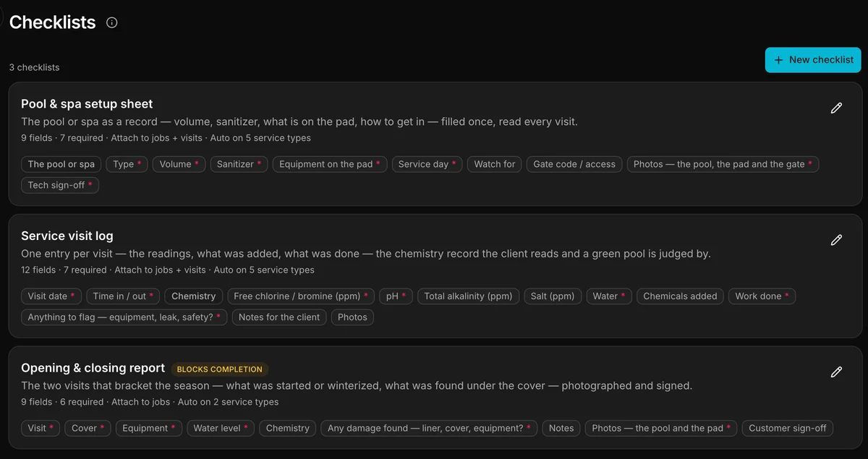Edit the Opening & closing report checklist
Viewport: 868px width, 459px height.
[x=836, y=372]
